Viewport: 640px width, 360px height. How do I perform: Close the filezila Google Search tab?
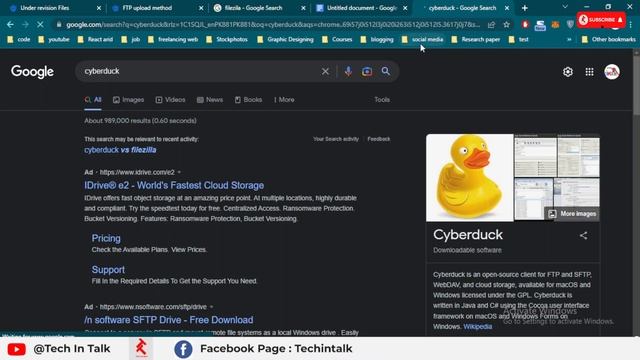[303, 8]
